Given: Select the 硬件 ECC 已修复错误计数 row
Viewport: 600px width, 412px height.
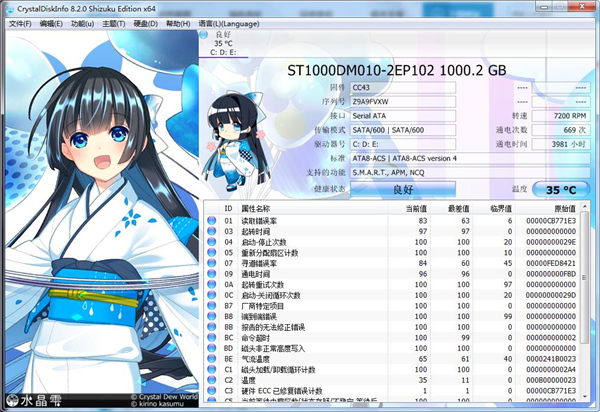Looking at the screenshot, I should click(x=392, y=391).
